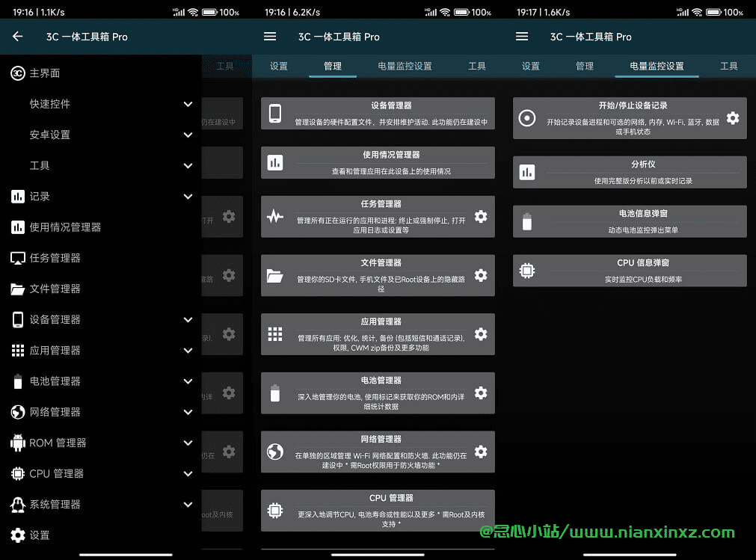Image resolution: width=756 pixels, height=560 pixels.
Task: Open settings gear of the 任务管理器 card
Action: [x=481, y=216]
